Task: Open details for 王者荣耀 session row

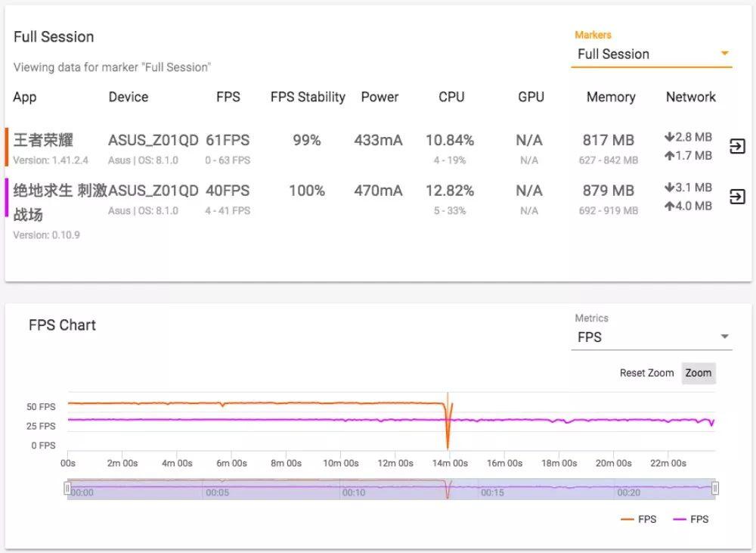Action: coord(737,146)
